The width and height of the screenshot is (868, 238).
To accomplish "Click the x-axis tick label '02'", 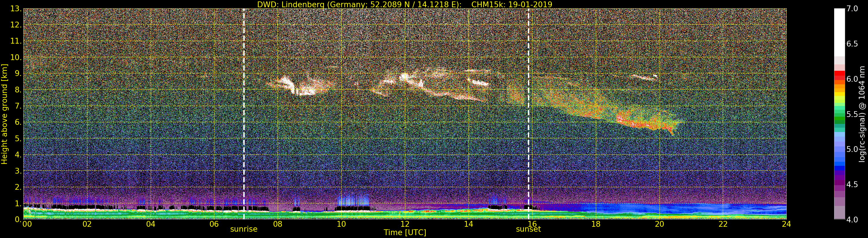I will click(x=87, y=224).
